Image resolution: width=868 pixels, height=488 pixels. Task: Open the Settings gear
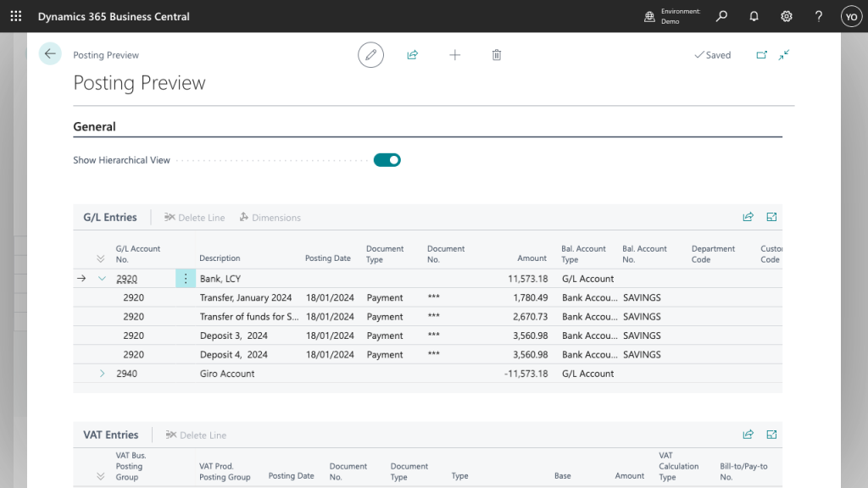click(786, 16)
